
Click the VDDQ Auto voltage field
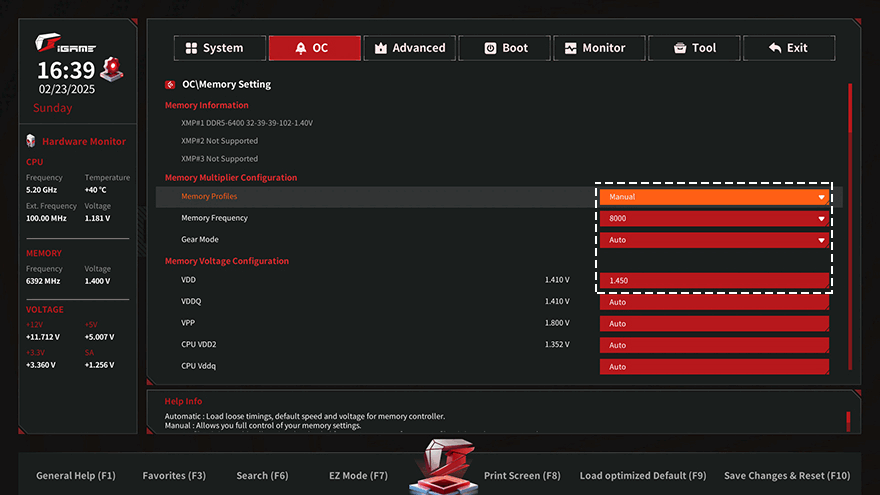click(x=714, y=302)
